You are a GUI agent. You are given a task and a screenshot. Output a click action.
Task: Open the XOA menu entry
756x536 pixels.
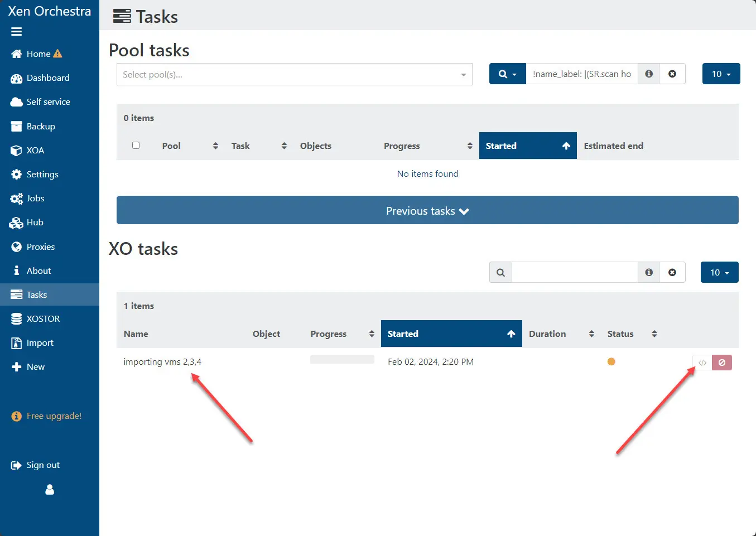[35, 151]
